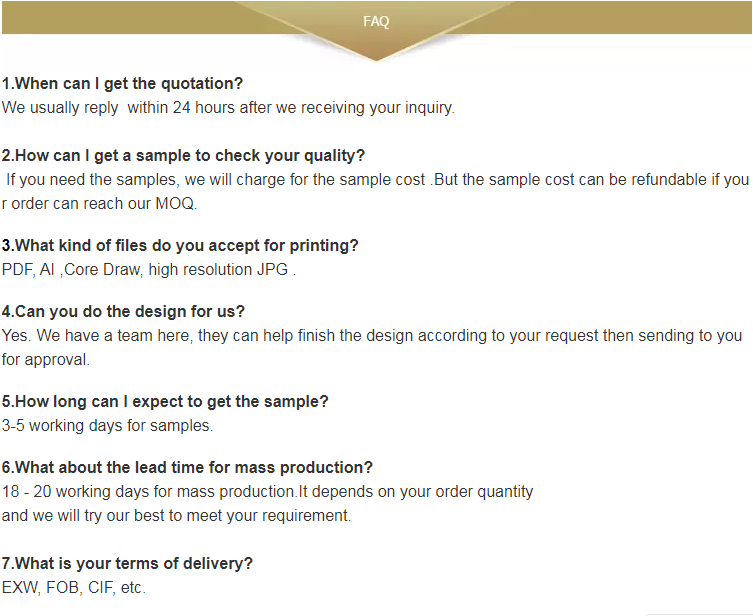Click the 18 - 20 working days line
This screenshot has height=616, width=753.
point(267,492)
